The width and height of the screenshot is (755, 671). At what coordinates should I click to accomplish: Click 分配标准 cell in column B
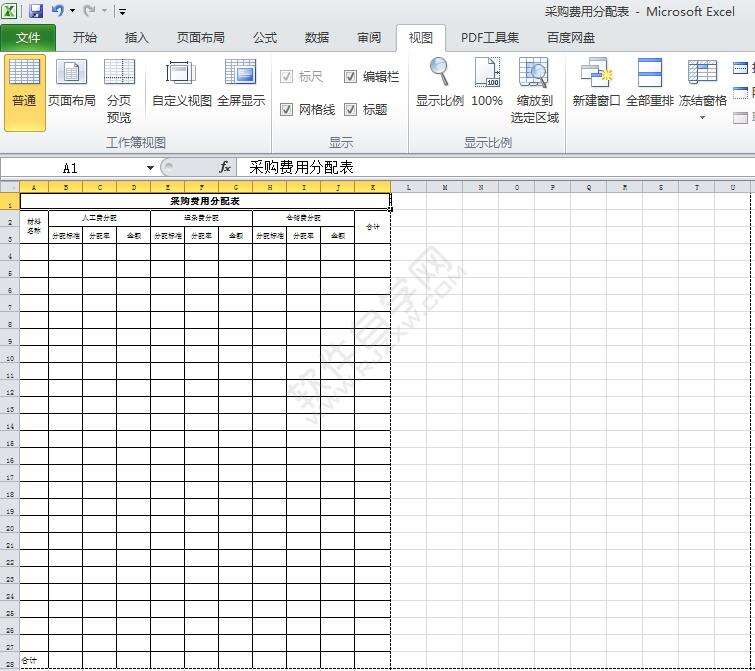65,235
